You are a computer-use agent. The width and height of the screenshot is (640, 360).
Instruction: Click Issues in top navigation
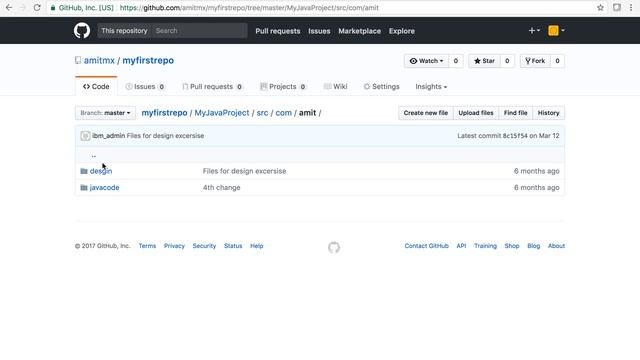(319, 31)
